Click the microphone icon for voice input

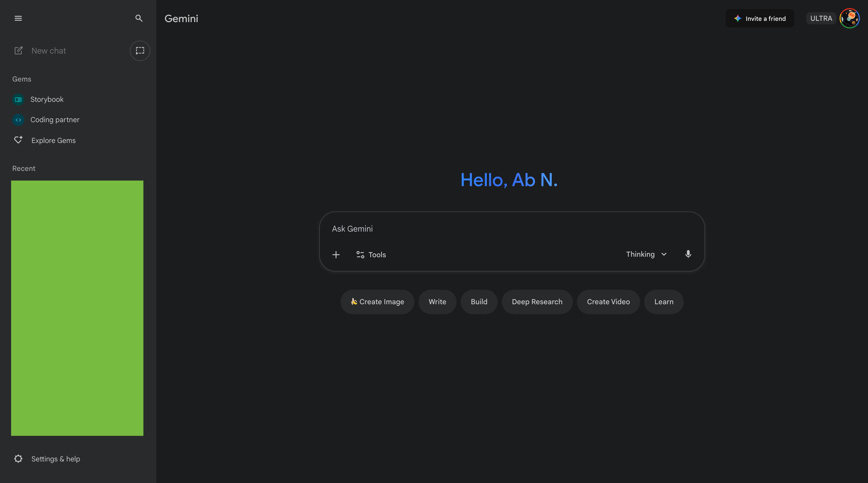pyautogui.click(x=688, y=254)
